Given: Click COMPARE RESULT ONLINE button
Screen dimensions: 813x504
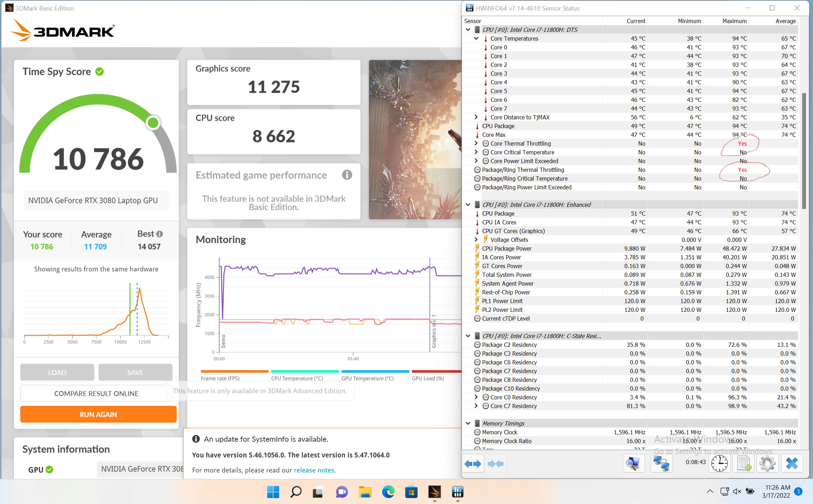Looking at the screenshot, I should (96, 393).
